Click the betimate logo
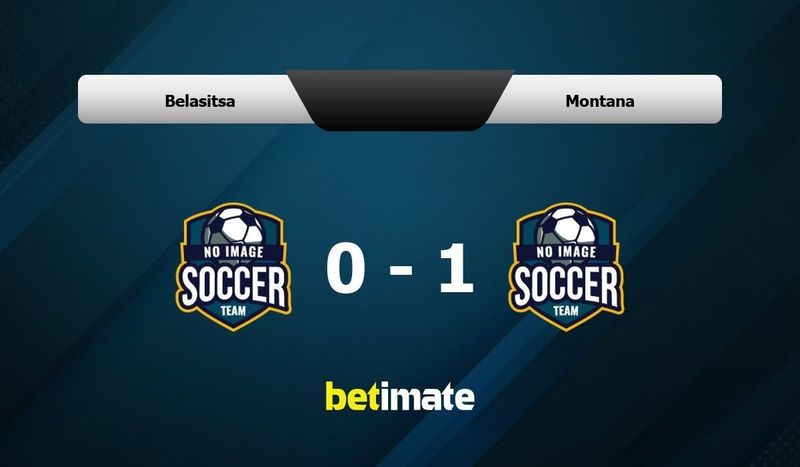Image resolution: width=800 pixels, height=467 pixels. (x=400, y=397)
